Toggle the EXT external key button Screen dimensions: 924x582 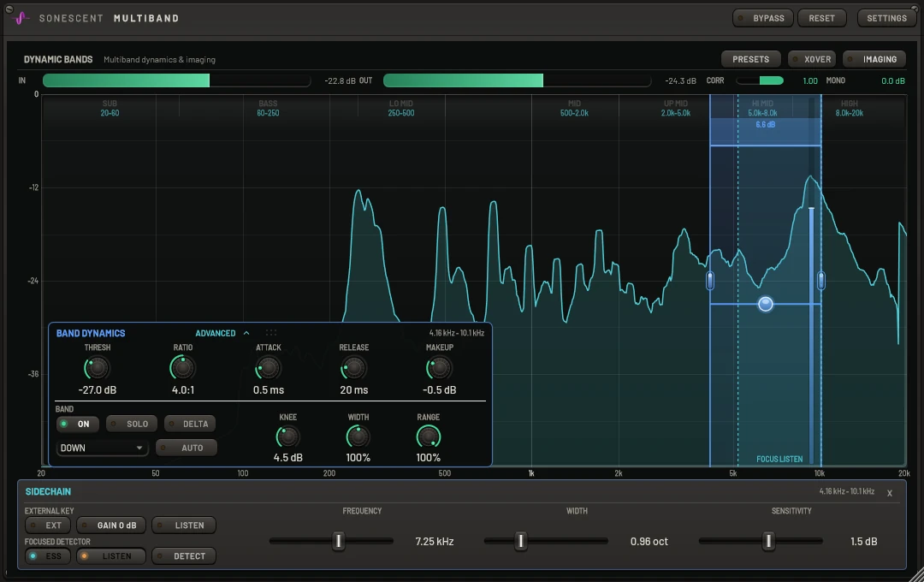[x=48, y=526]
